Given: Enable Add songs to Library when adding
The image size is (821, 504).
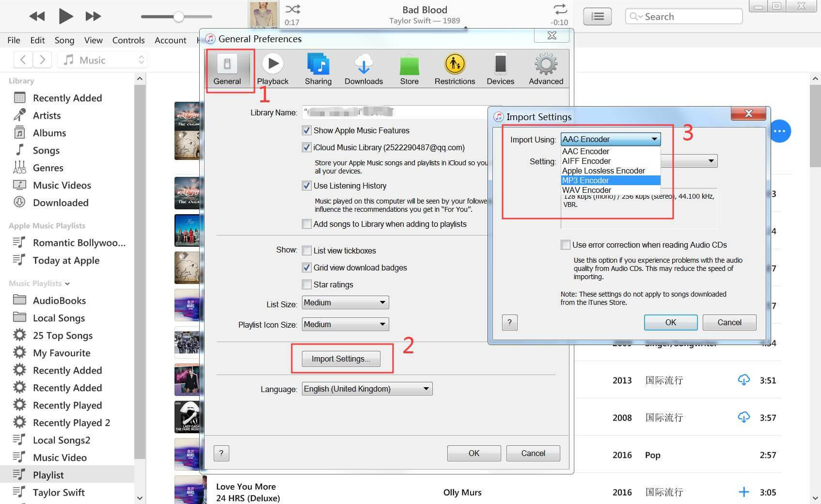Looking at the screenshot, I should 306,224.
